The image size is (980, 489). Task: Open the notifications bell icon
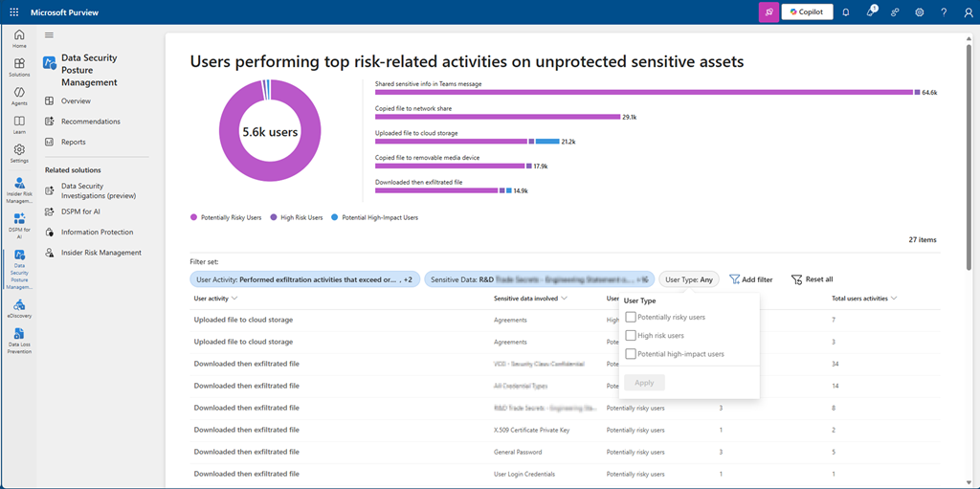[x=845, y=12]
